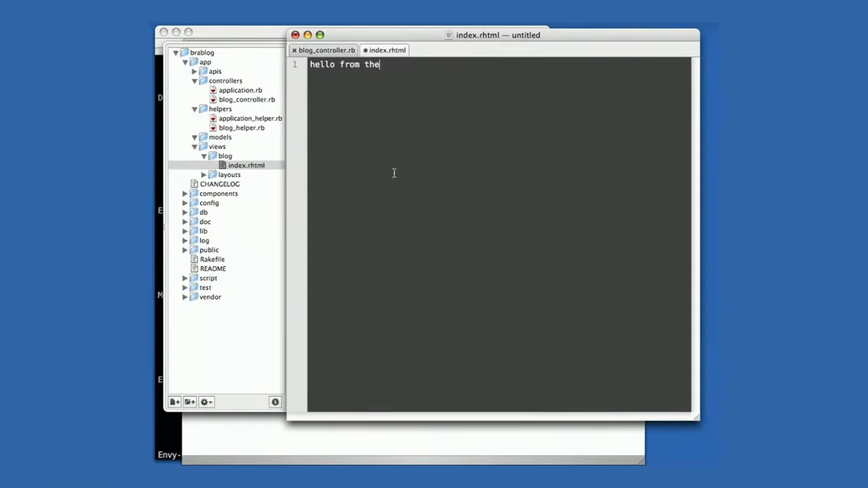The image size is (868, 488).
Task: Click the Ruby file icon beside application.rb
Action: 213,90
